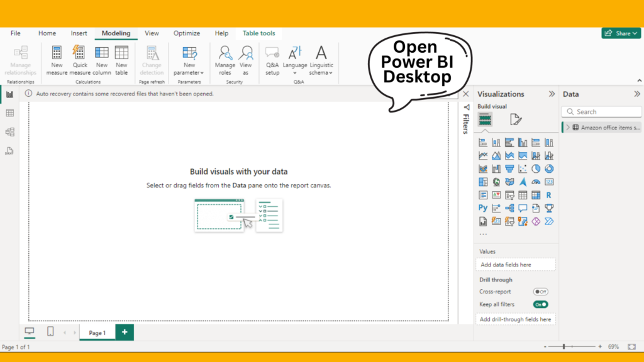The width and height of the screenshot is (644, 362).
Task: Select the key influencers trophy visual
Action: pyautogui.click(x=548, y=208)
